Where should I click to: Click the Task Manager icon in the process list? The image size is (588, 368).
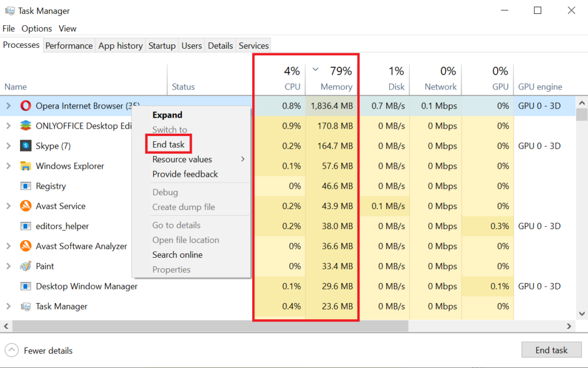[25, 307]
